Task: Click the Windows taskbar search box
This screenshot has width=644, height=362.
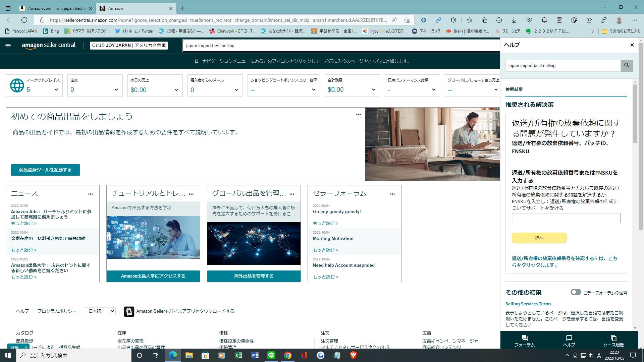Action: point(74,355)
